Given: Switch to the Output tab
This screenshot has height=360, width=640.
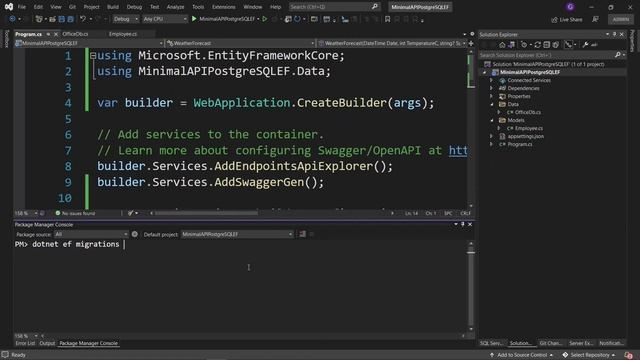Looking at the screenshot, I should point(47,343).
